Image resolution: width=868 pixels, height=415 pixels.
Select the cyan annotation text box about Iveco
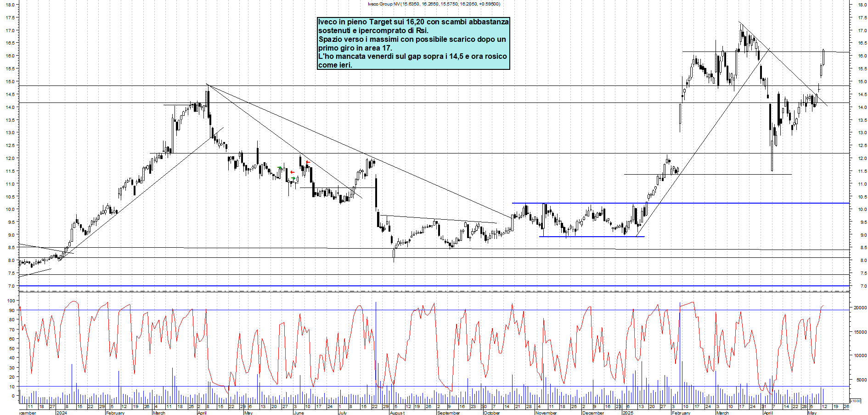click(413, 43)
